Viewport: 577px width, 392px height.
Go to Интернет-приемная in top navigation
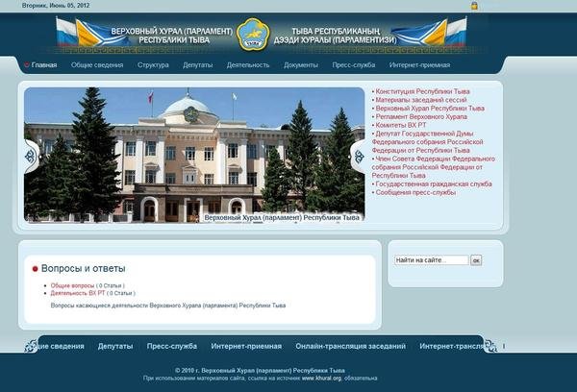pyautogui.click(x=419, y=65)
